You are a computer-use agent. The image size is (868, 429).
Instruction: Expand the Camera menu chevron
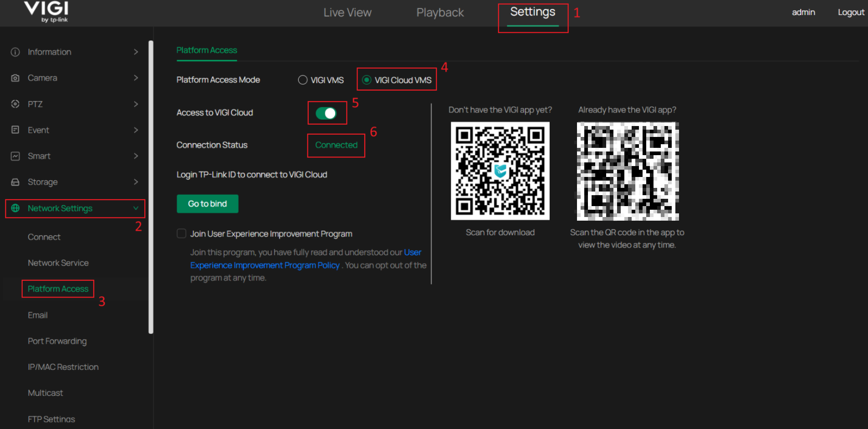pyautogui.click(x=136, y=78)
